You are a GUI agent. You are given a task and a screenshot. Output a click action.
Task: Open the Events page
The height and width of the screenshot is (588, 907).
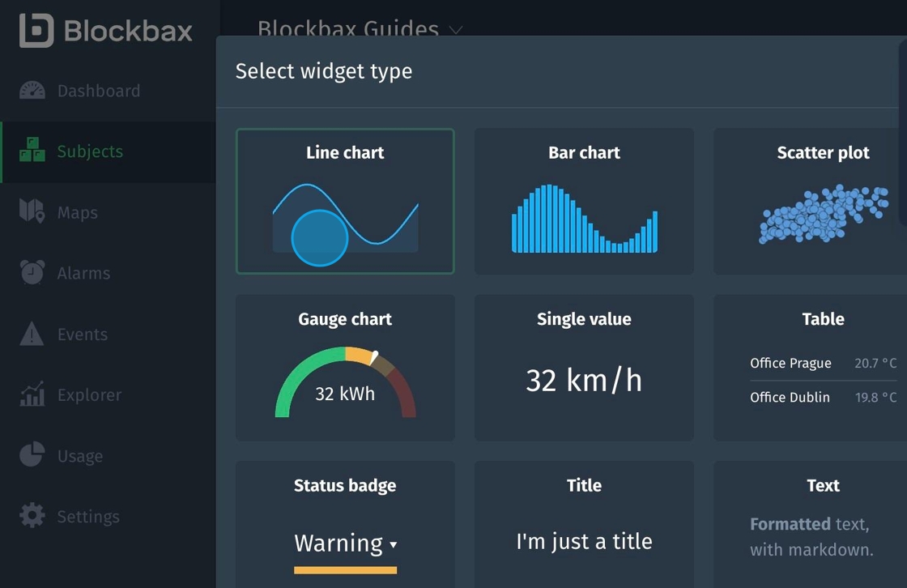click(108, 334)
